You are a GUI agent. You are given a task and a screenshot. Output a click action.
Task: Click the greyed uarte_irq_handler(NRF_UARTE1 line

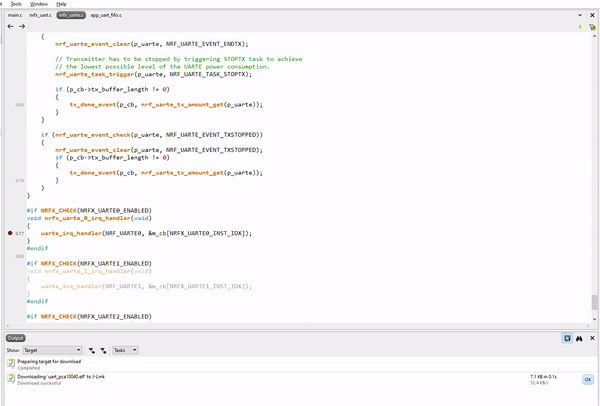[x=146, y=286]
